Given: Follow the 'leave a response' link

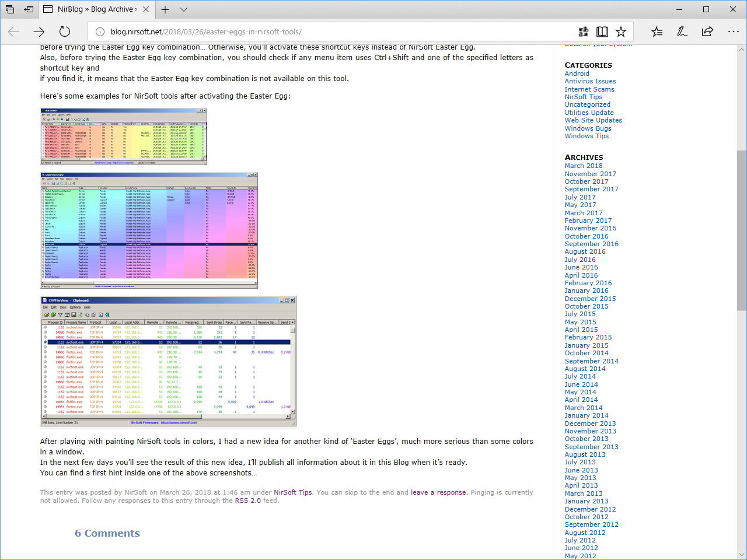Looking at the screenshot, I should coord(438,492).
